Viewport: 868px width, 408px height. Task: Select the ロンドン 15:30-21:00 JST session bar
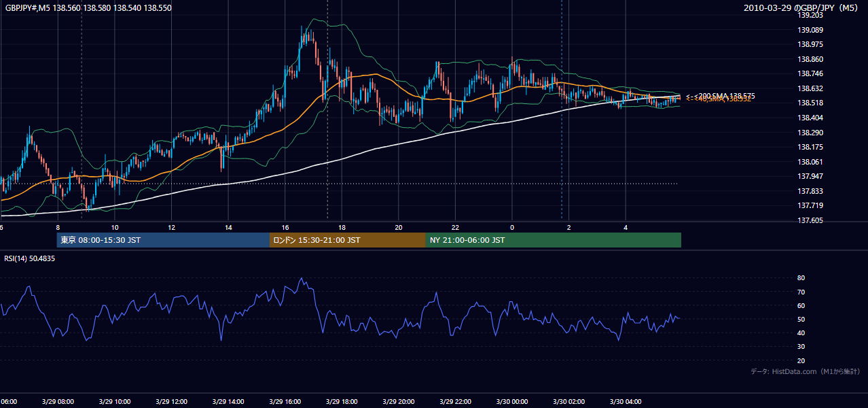(348, 240)
